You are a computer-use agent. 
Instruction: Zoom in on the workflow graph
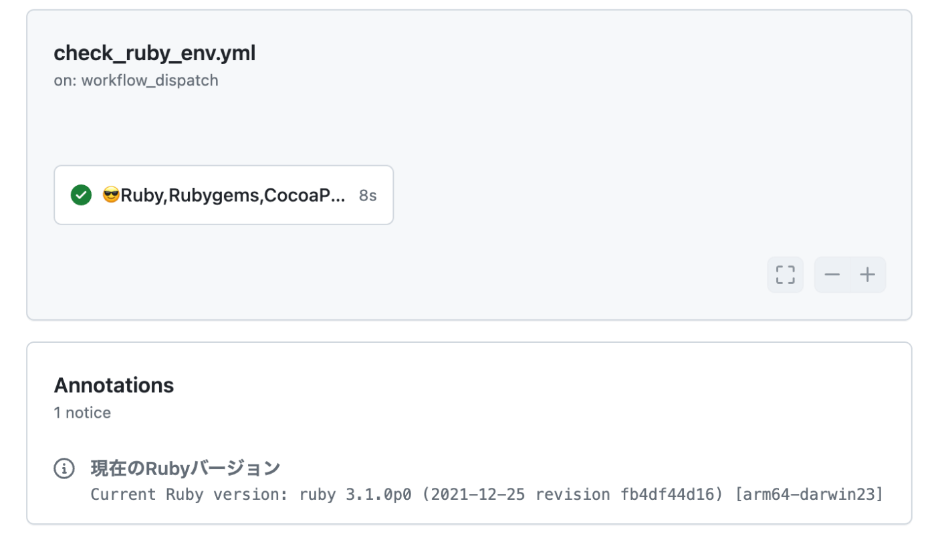(x=867, y=274)
